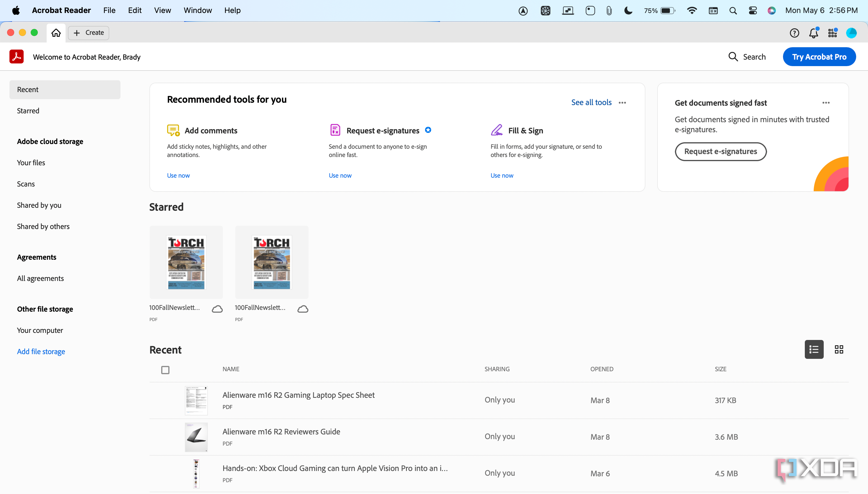Click the Add comments tool icon
This screenshot has width=868, height=494.
173,130
